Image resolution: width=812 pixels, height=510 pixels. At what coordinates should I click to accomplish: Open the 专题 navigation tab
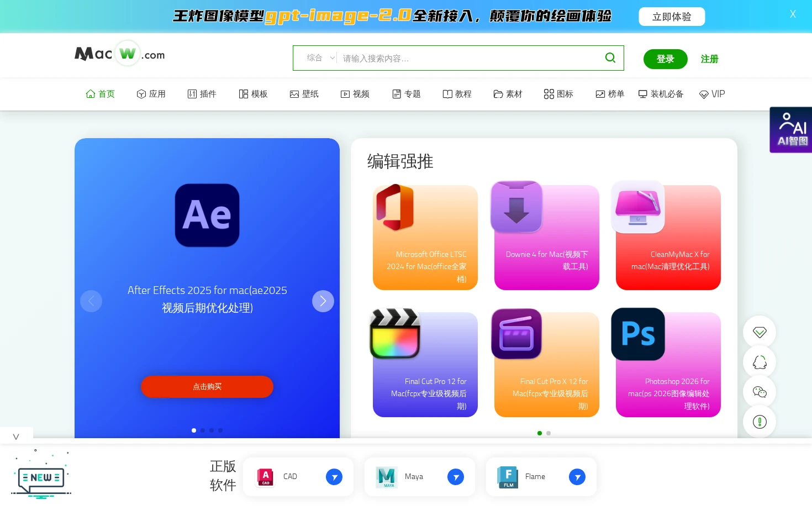(x=407, y=94)
